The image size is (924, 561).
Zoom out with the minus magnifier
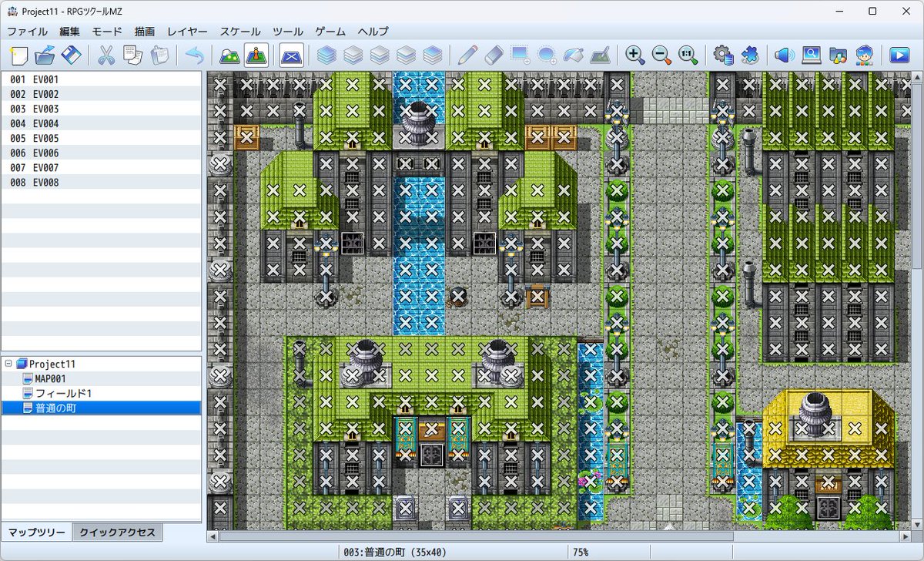click(x=661, y=55)
